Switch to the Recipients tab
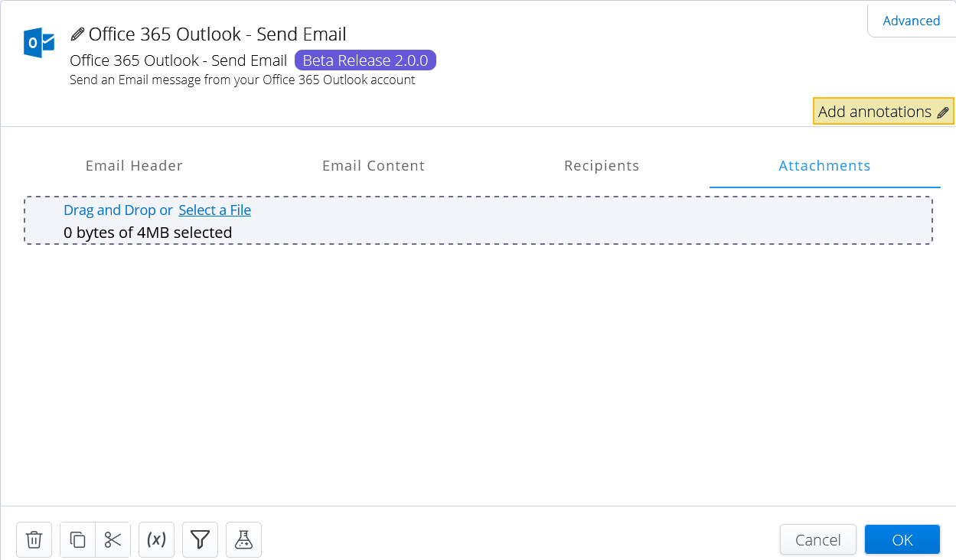956x560 pixels. [602, 165]
